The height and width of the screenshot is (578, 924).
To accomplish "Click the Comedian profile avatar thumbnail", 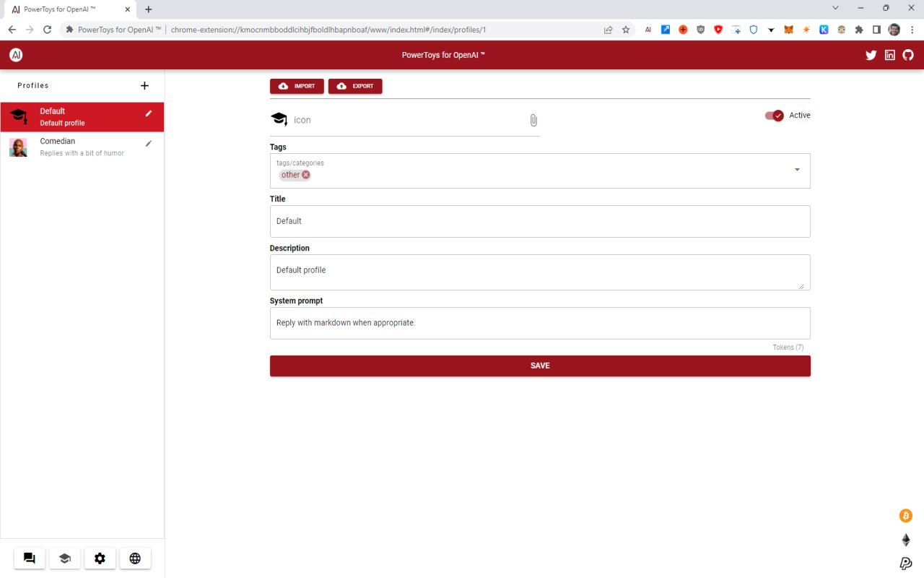I will click(18, 147).
